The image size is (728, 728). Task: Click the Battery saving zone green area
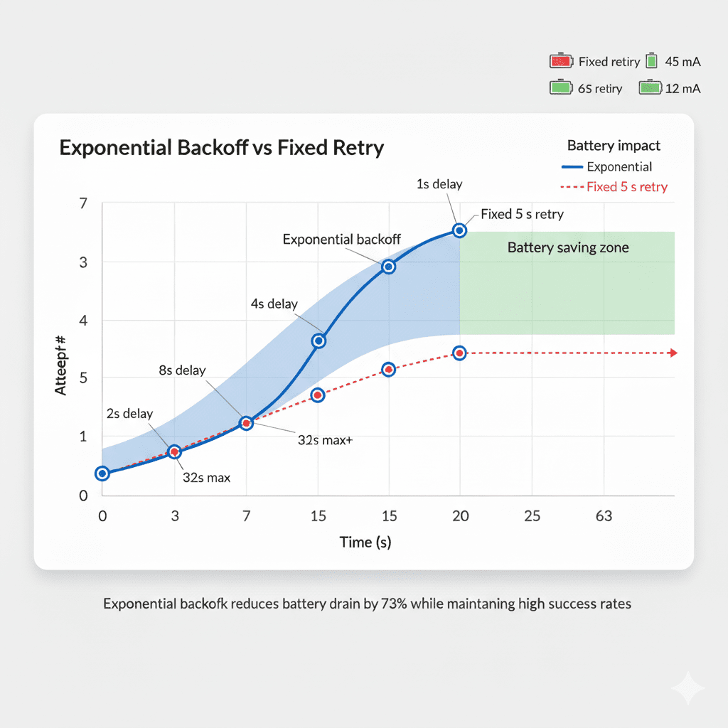click(x=567, y=283)
